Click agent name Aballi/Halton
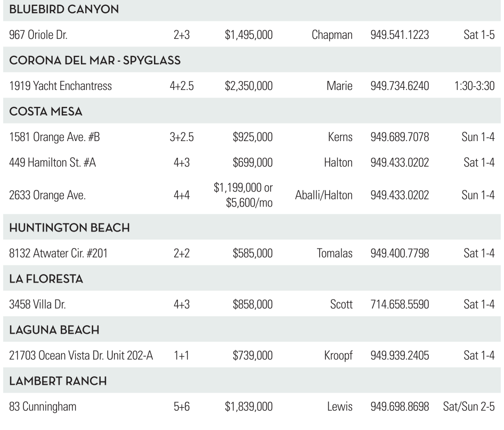This screenshot has height=430, width=504. (x=324, y=195)
